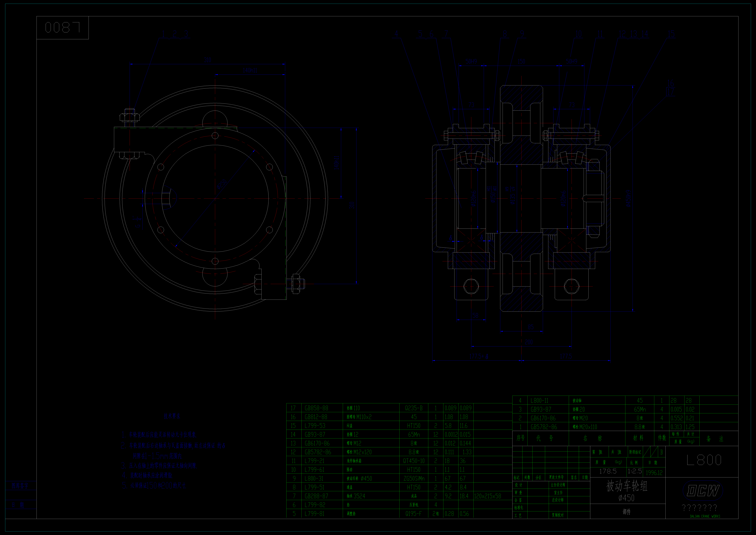Viewport: 756px width, 535px height.
Task: Click the 'QT450-10' material cell
Action: coord(414,461)
